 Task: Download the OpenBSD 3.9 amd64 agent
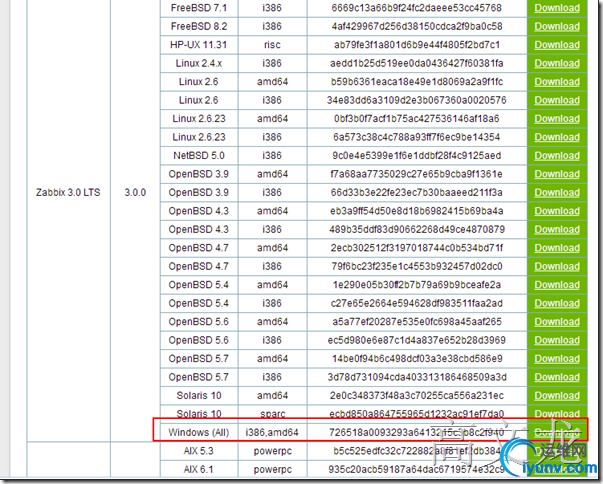point(557,174)
